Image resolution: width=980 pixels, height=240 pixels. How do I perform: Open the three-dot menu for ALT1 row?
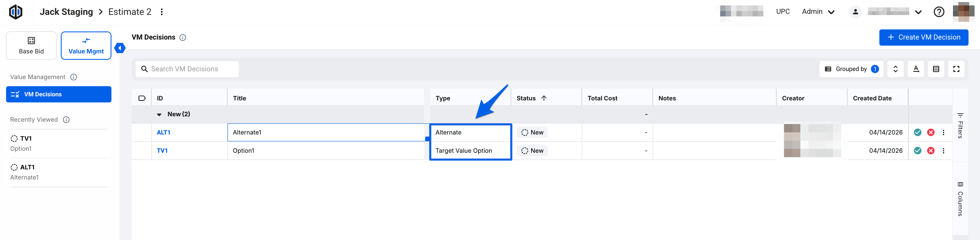(943, 132)
